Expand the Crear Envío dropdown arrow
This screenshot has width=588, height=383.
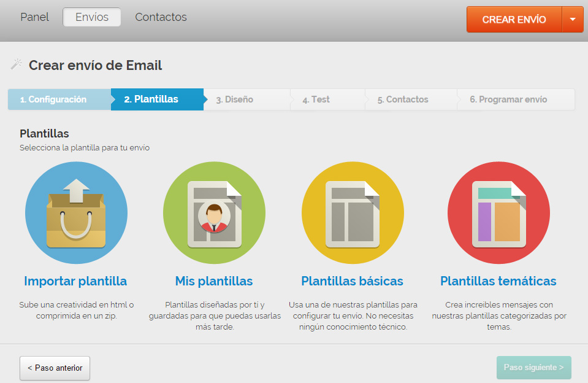tap(573, 20)
